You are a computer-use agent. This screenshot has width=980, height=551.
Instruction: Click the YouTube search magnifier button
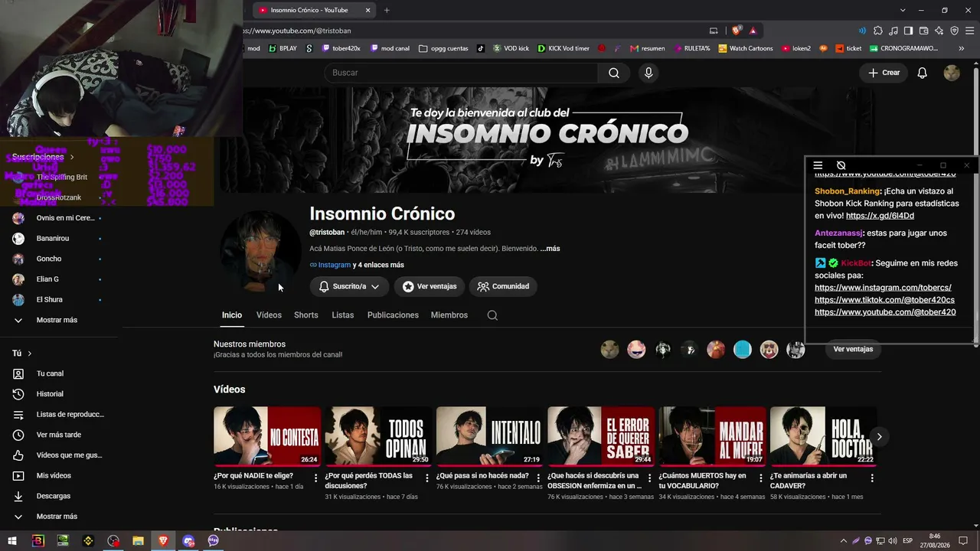[x=614, y=73]
